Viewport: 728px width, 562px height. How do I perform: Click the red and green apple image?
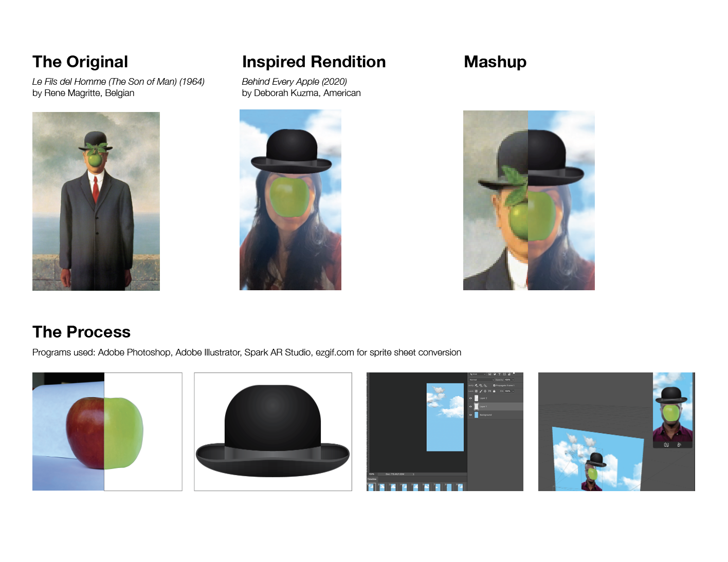coord(107,432)
